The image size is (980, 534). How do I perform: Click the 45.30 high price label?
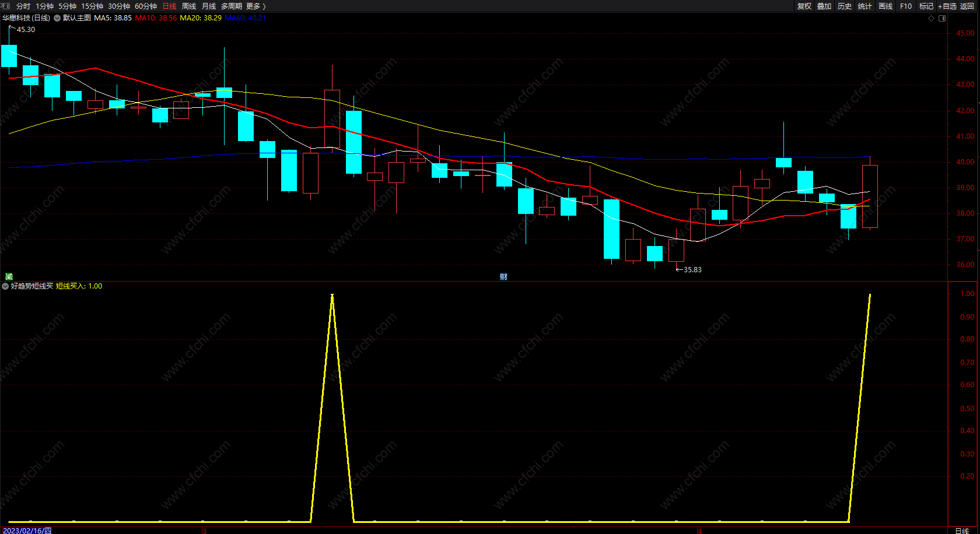[x=26, y=30]
